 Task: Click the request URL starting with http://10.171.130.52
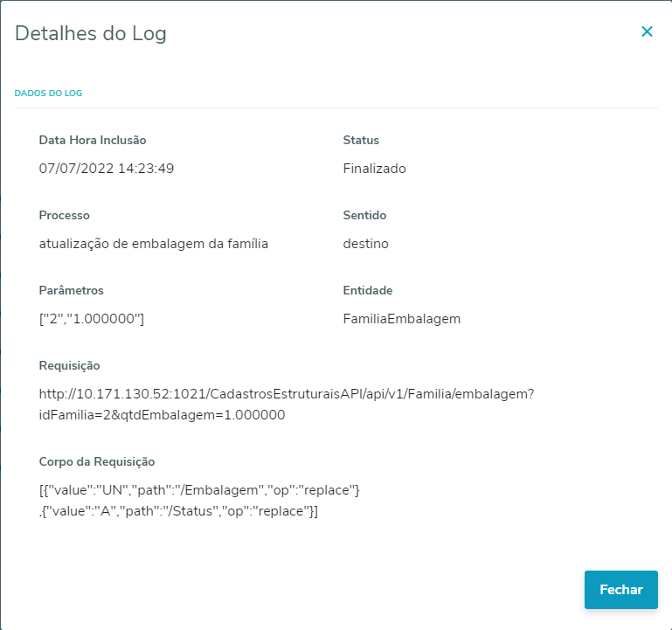(x=287, y=395)
